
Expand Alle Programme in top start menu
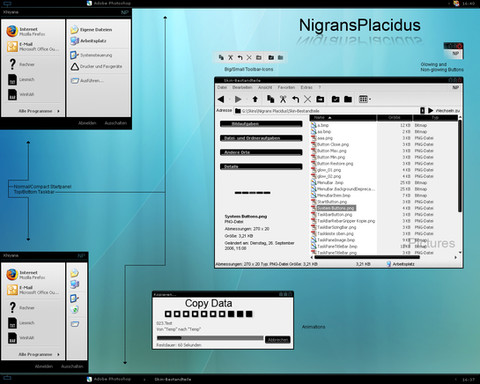pyautogui.click(x=39, y=111)
